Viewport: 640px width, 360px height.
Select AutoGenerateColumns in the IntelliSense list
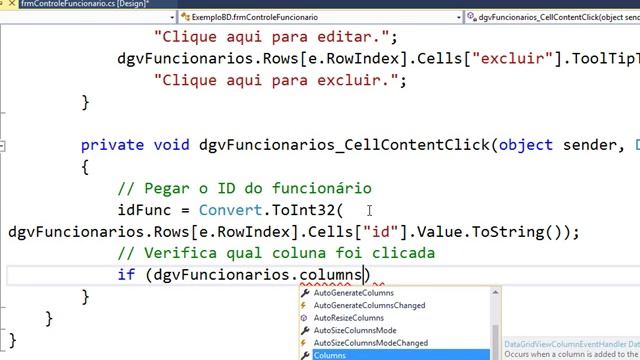[x=353, y=293]
